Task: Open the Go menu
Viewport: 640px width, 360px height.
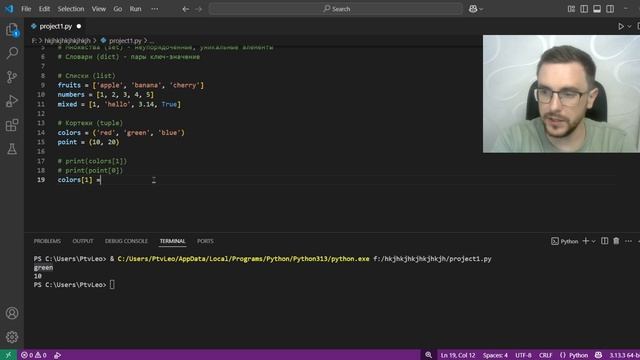Action: coord(118,9)
